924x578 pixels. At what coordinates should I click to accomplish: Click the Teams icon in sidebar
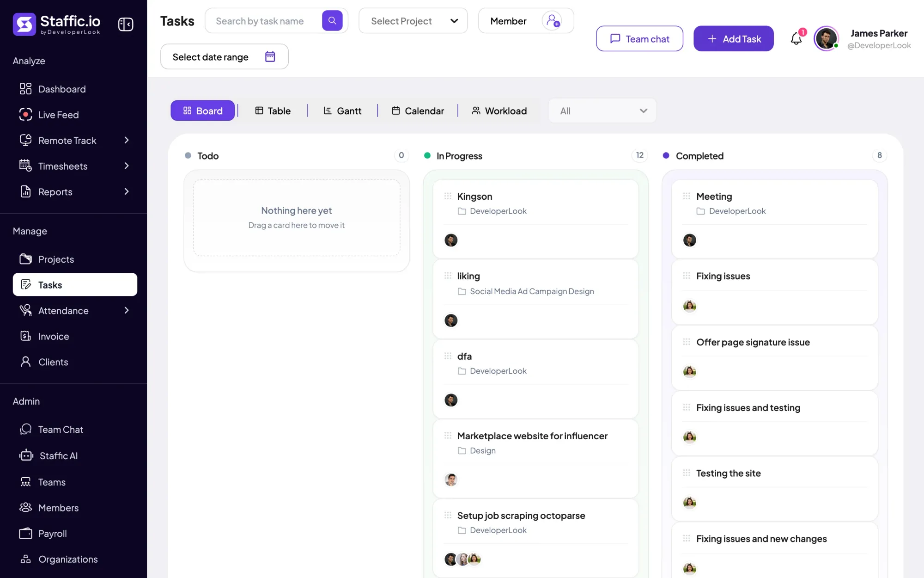[26, 482]
